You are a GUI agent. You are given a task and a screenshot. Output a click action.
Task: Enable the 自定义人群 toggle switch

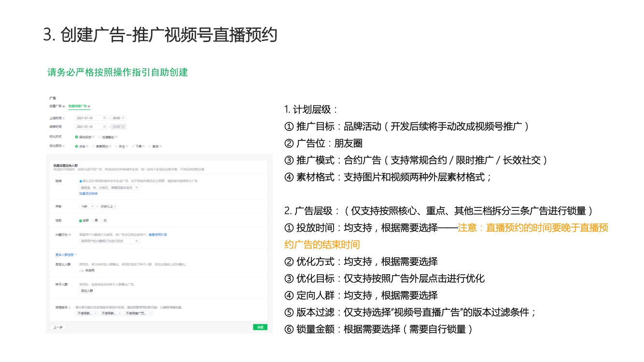pyautogui.click(x=82, y=271)
